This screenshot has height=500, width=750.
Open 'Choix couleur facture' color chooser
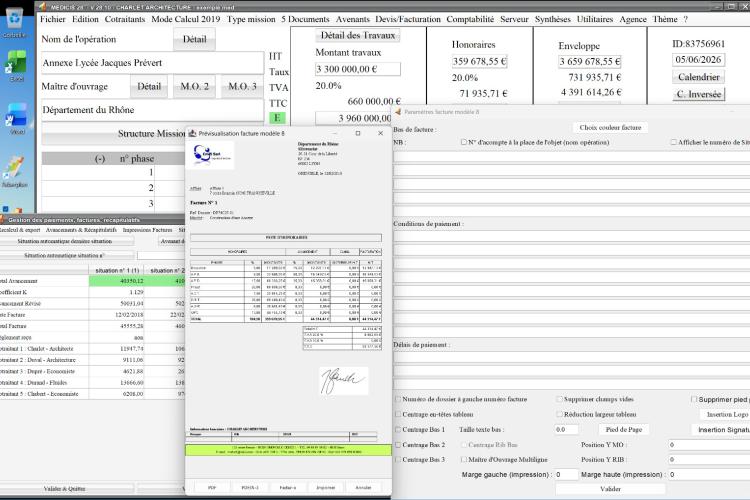pos(610,128)
